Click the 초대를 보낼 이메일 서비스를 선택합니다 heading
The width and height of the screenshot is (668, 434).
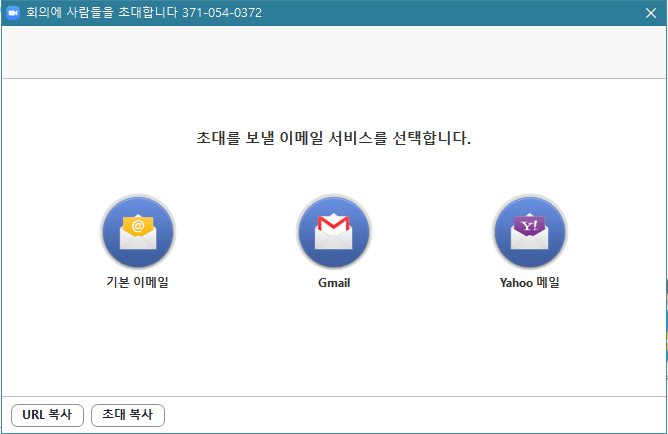click(x=334, y=138)
